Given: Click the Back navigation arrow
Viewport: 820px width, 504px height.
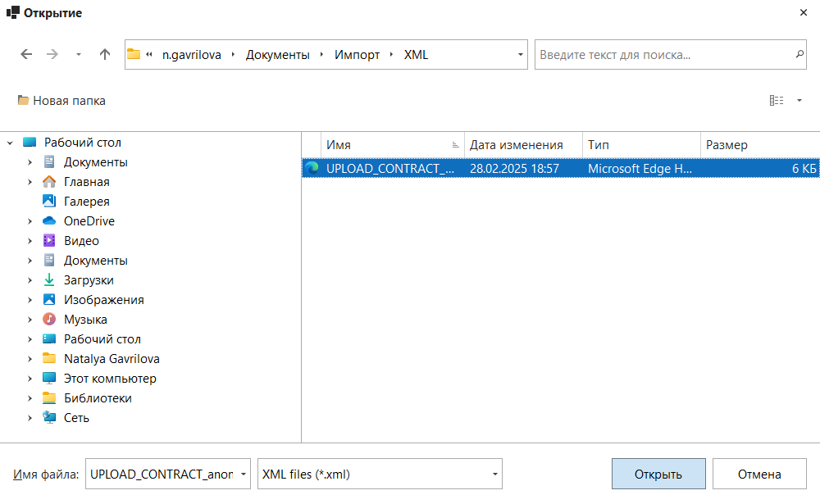Looking at the screenshot, I should click(26, 55).
